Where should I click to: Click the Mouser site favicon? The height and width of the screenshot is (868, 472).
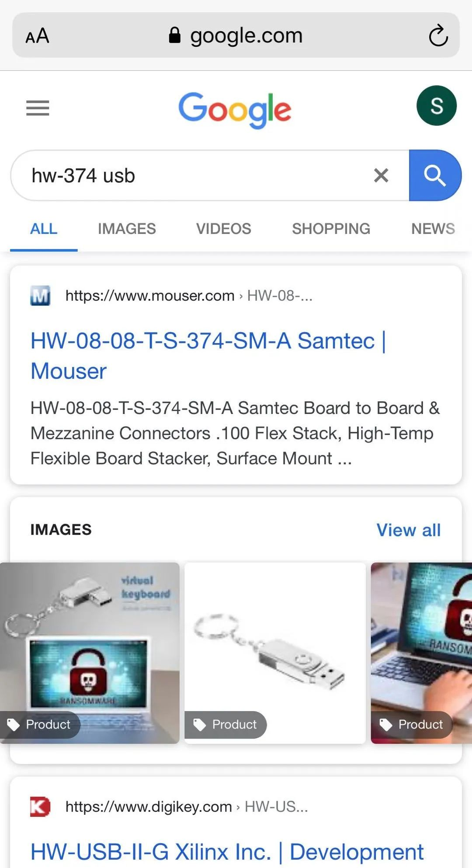(x=40, y=296)
